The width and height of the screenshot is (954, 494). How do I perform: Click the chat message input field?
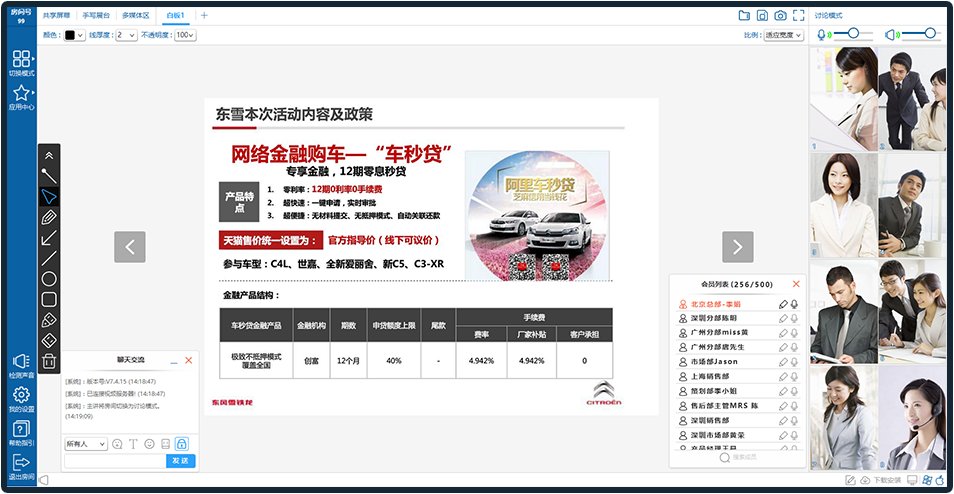pos(115,461)
